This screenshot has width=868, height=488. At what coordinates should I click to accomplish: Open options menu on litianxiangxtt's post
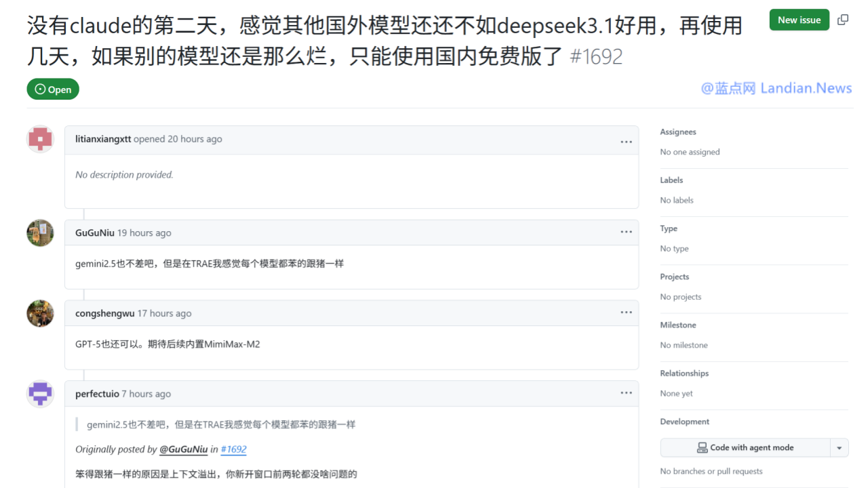pos(626,142)
